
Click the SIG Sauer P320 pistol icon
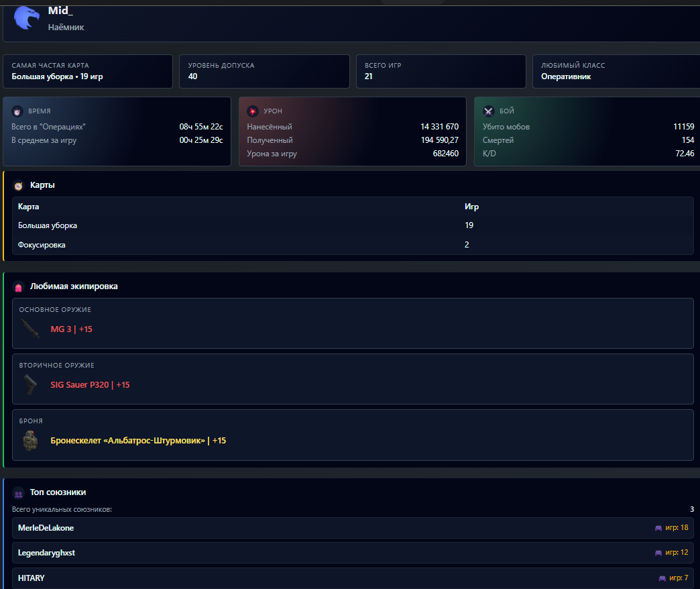[x=31, y=384]
